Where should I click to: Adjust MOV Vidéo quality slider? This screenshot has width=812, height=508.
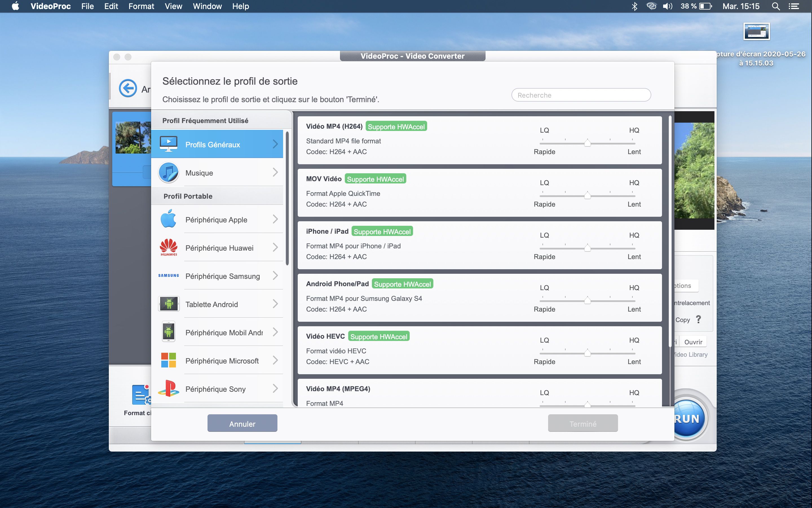[x=587, y=195]
